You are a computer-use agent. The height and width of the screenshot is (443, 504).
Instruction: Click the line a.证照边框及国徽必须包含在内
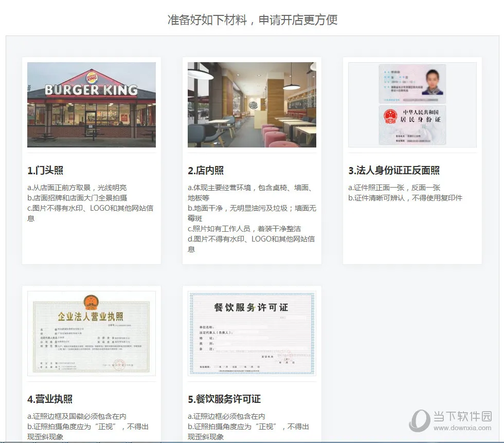click(77, 416)
